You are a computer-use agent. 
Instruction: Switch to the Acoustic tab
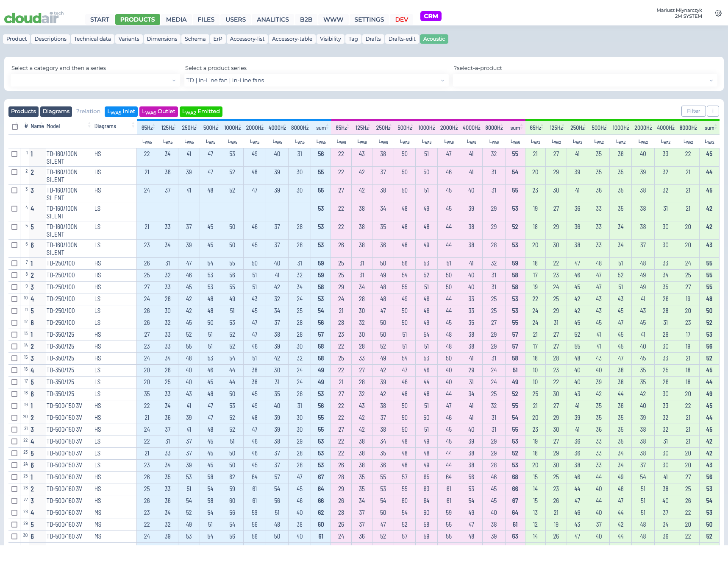click(x=434, y=39)
